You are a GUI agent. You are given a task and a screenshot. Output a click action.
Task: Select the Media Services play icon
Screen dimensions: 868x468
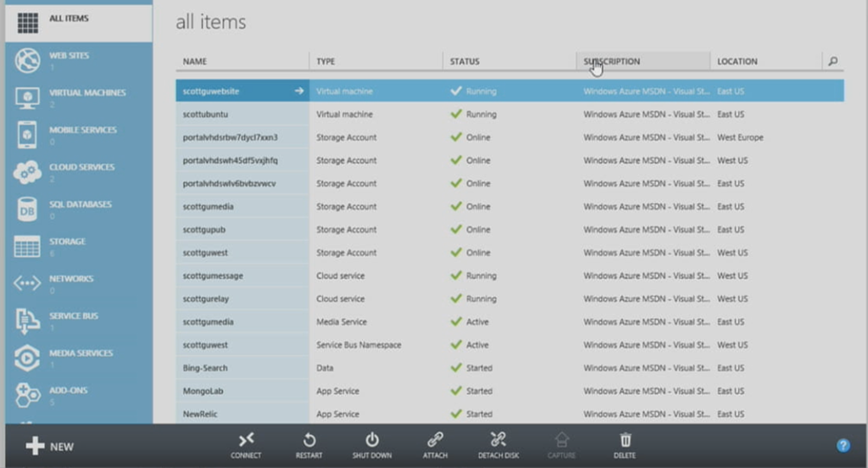tap(27, 359)
